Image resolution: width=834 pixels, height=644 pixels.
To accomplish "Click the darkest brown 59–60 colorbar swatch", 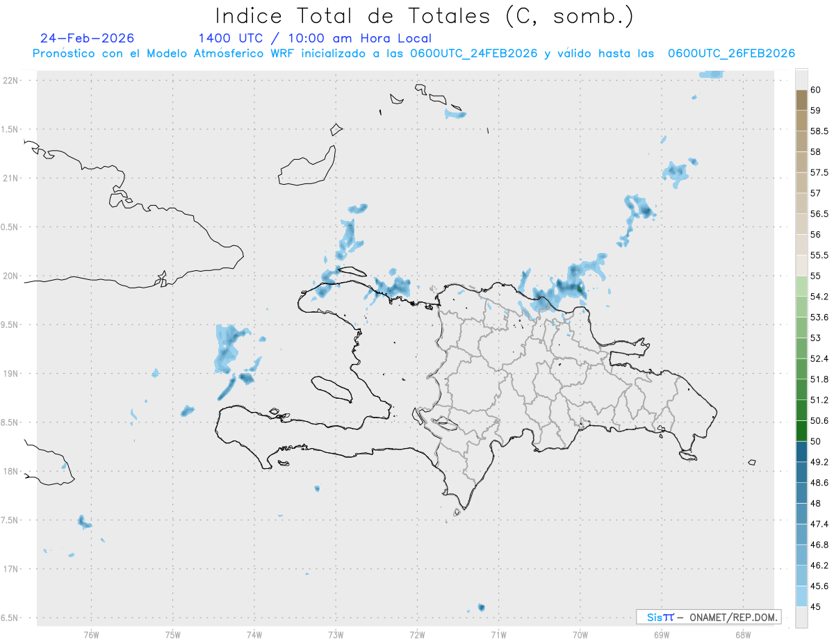I will pos(801,100).
